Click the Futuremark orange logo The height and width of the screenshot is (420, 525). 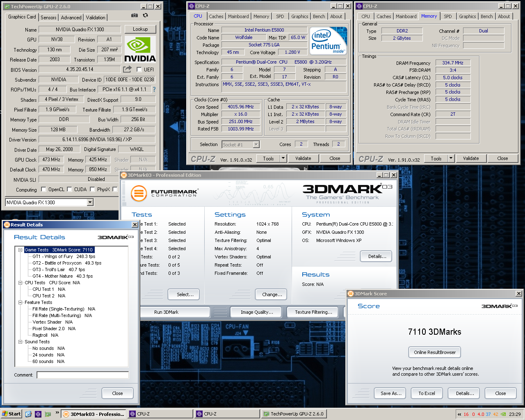click(139, 193)
